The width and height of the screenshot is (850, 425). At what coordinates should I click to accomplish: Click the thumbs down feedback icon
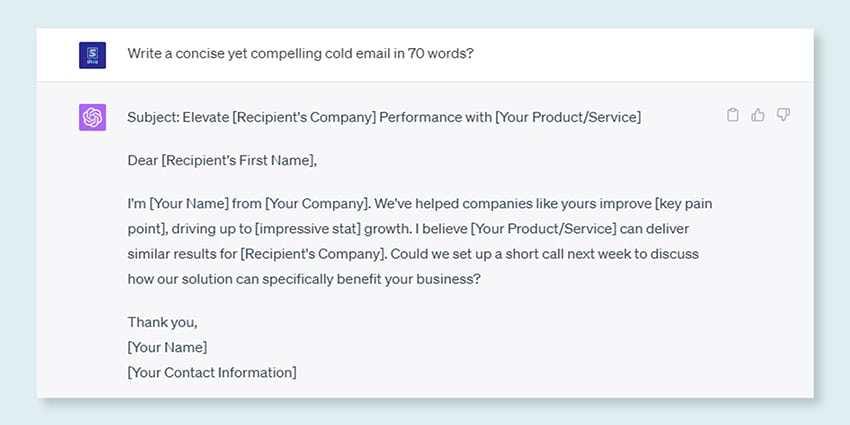(783, 116)
